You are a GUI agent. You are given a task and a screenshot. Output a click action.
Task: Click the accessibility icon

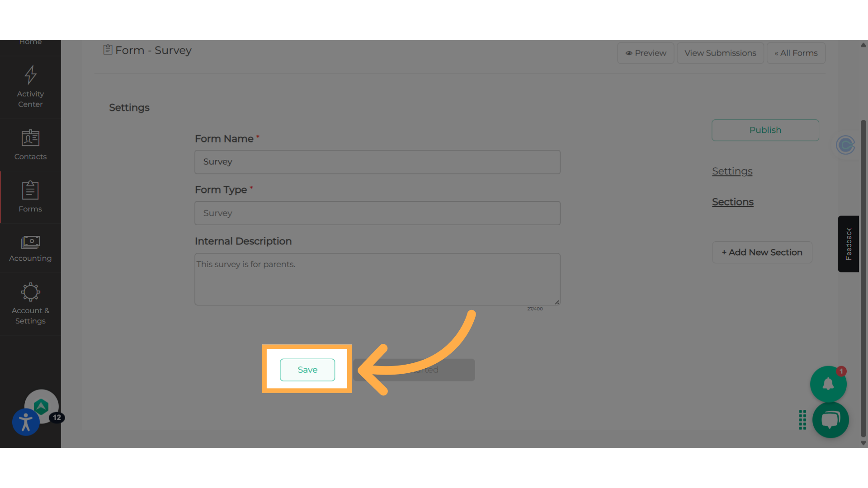click(x=26, y=422)
